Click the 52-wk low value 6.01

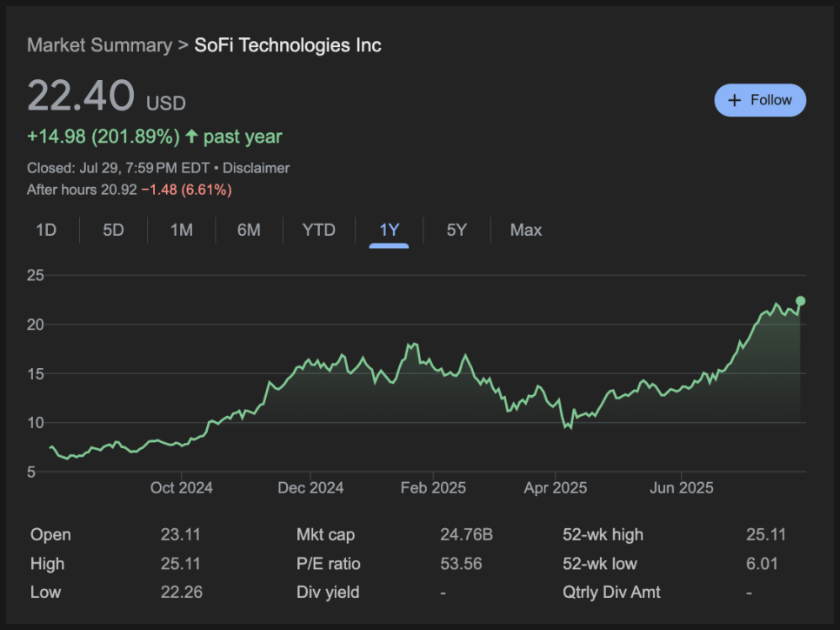pyautogui.click(x=762, y=564)
